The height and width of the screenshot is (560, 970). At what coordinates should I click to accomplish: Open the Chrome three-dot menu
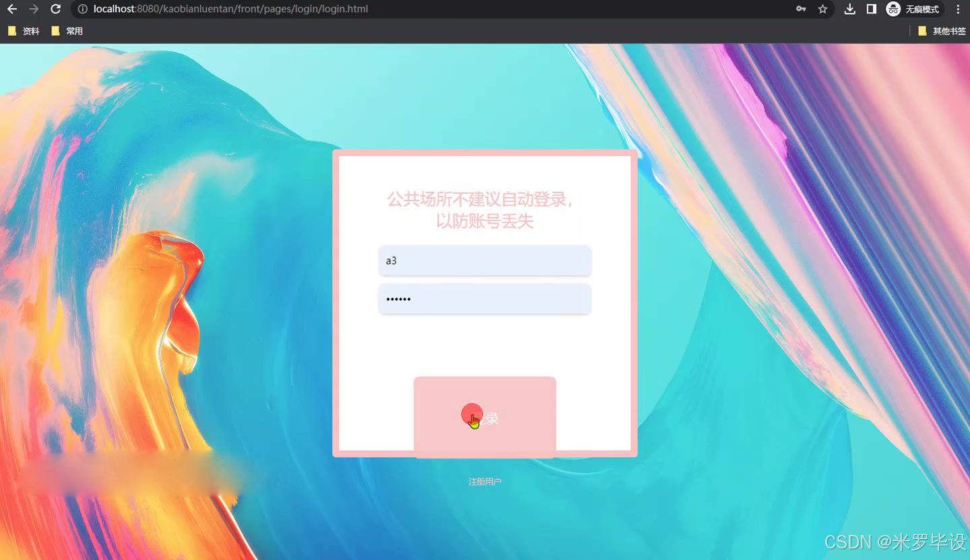[959, 9]
